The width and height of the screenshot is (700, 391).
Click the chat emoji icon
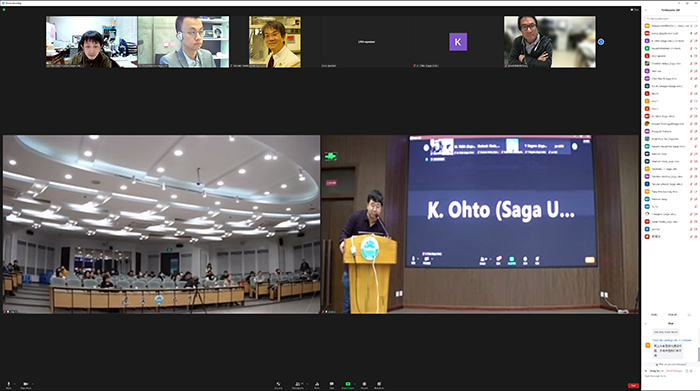pos(691,371)
